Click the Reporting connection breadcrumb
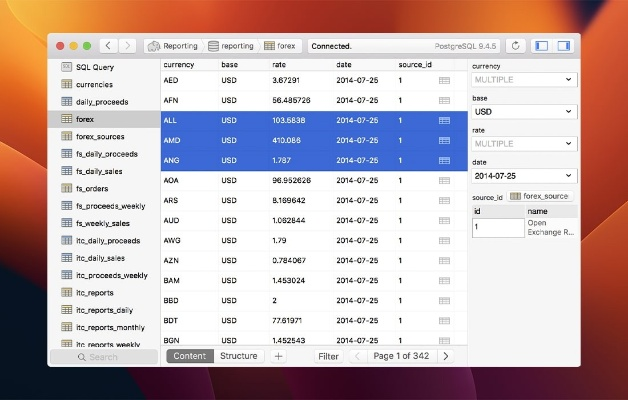 [173, 46]
